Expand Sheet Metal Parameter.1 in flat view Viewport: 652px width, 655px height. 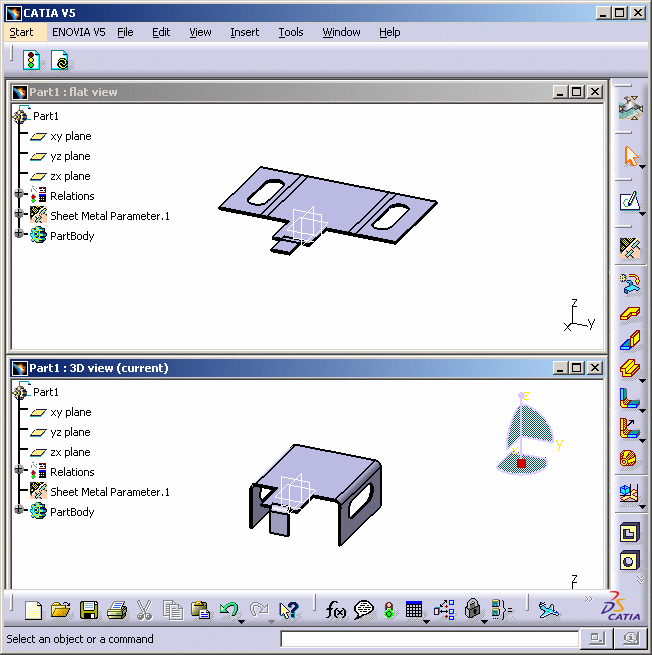[19, 216]
